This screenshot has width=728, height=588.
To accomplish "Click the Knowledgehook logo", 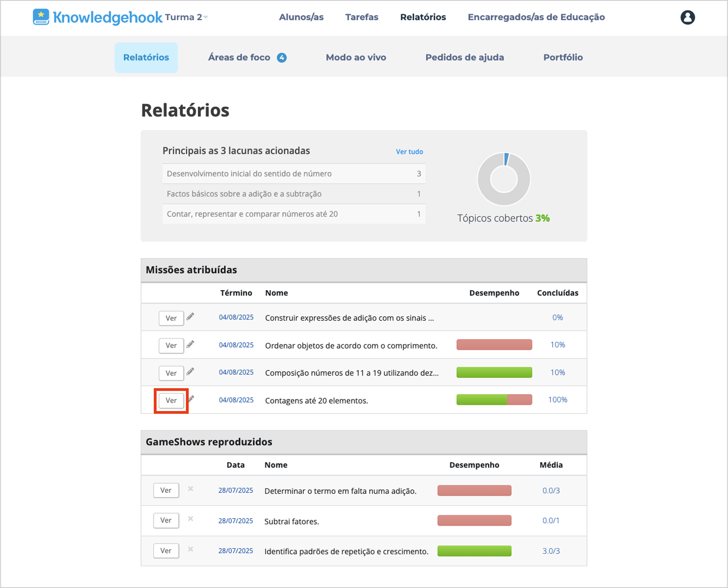I will click(x=97, y=17).
